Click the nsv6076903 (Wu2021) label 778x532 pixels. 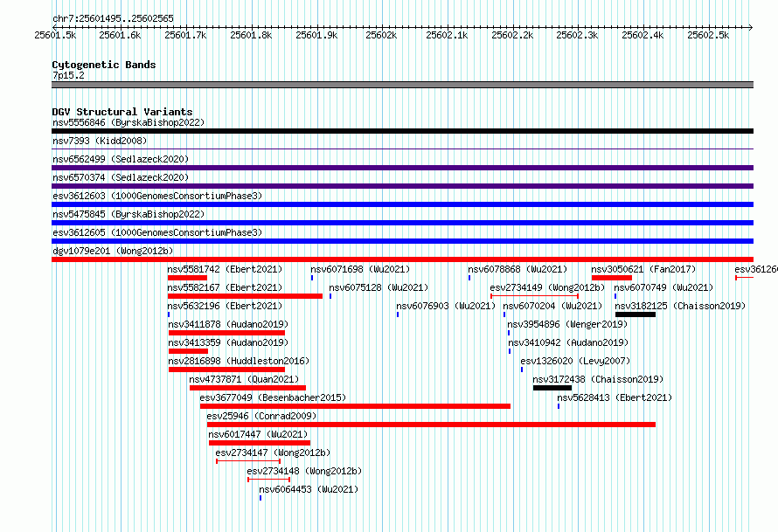click(x=446, y=306)
